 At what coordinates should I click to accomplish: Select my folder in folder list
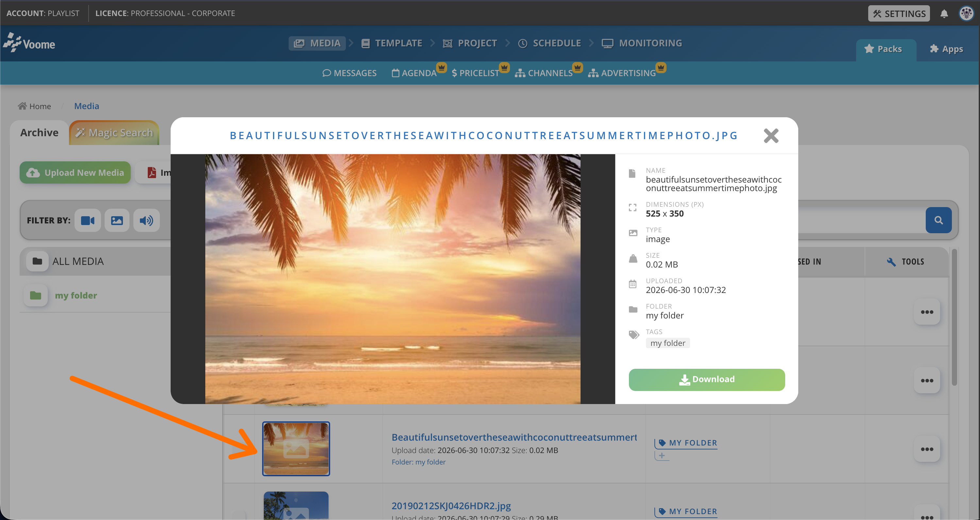click(76, 295)
